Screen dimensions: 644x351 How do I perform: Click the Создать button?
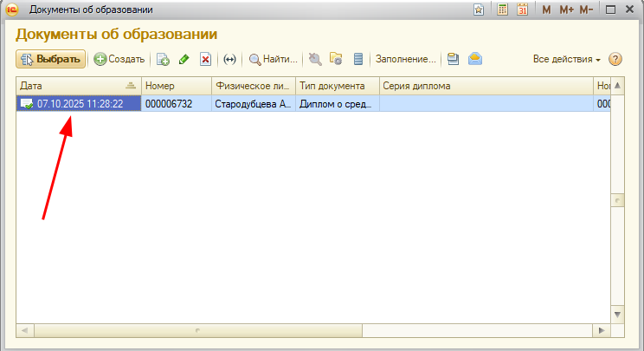click(119, 59)
